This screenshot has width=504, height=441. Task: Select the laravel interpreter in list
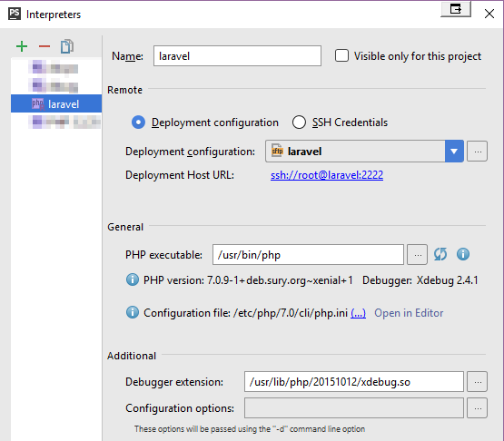(x=56, y=103)
